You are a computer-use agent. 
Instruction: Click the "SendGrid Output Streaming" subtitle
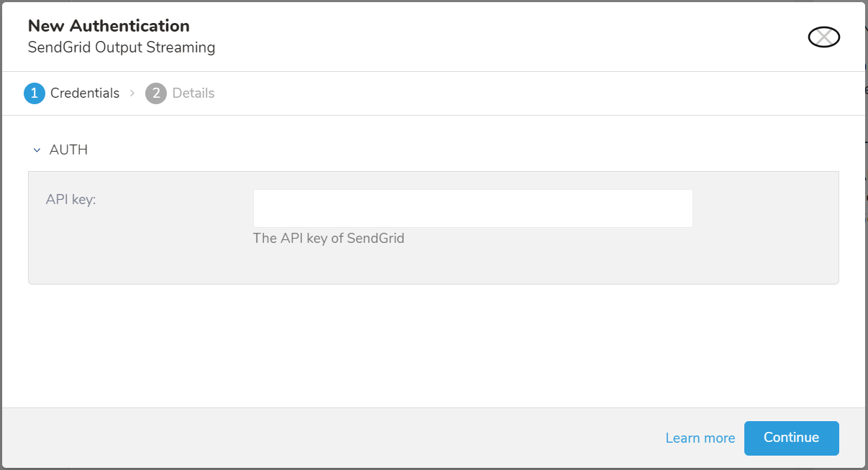point(121,48)
